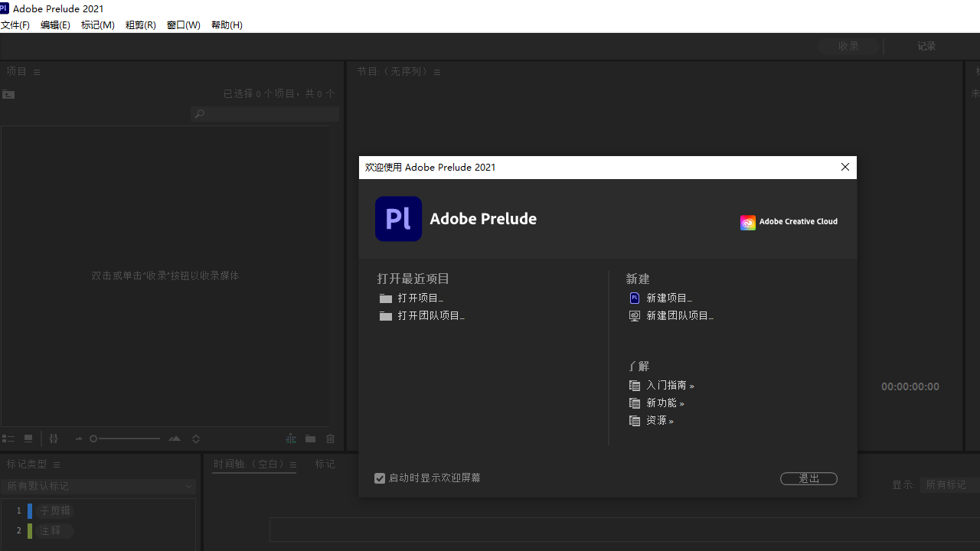
Task: Switch project panel to list view
Action: [x=8, y=439]
